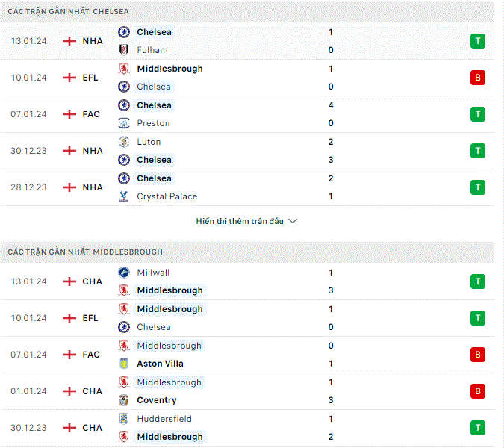This screenshot has height=448, width=504.
Task: Click the Coventry club crest icon
Action: [x=124, y=400]
